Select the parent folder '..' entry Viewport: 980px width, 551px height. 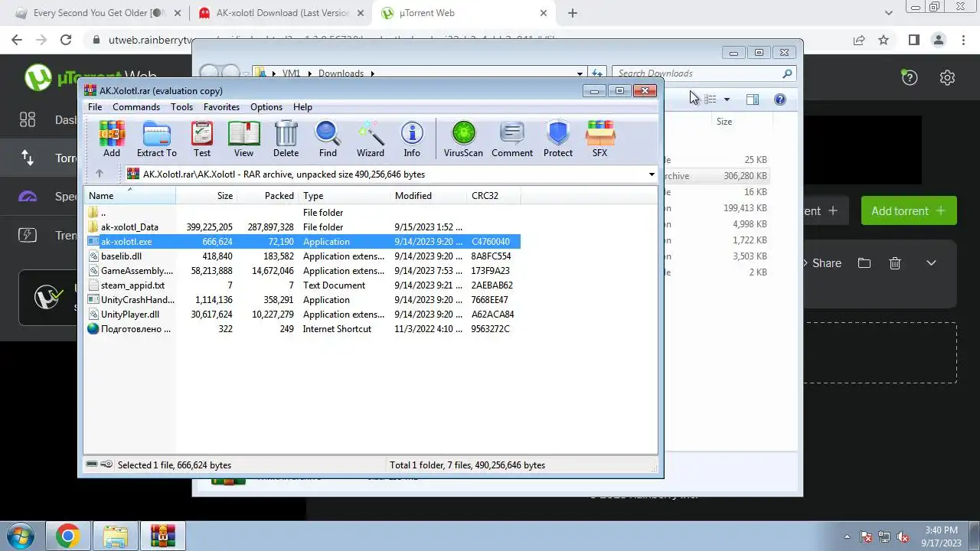click(x=302, y=213)
